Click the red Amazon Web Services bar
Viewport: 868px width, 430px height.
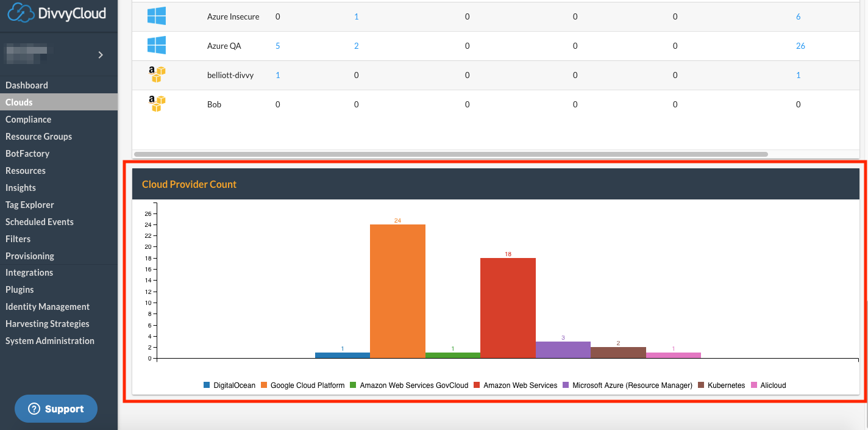pos(508,308)
